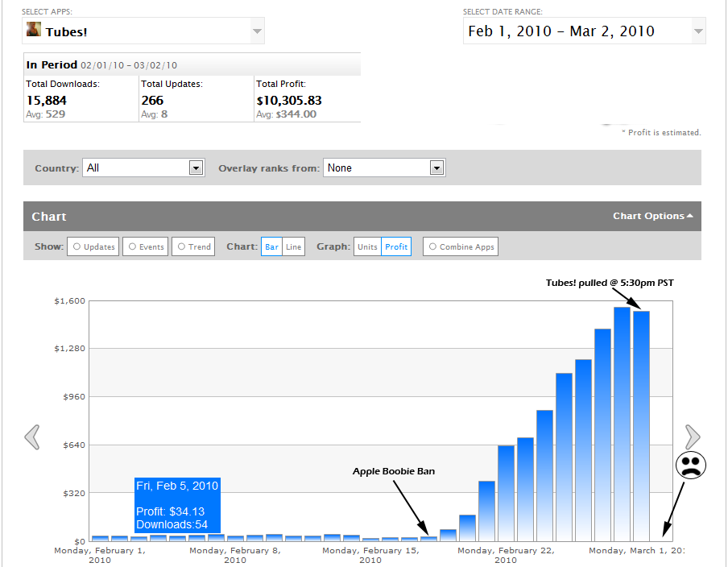Toggle the Combine Apps option

point(461,246)
